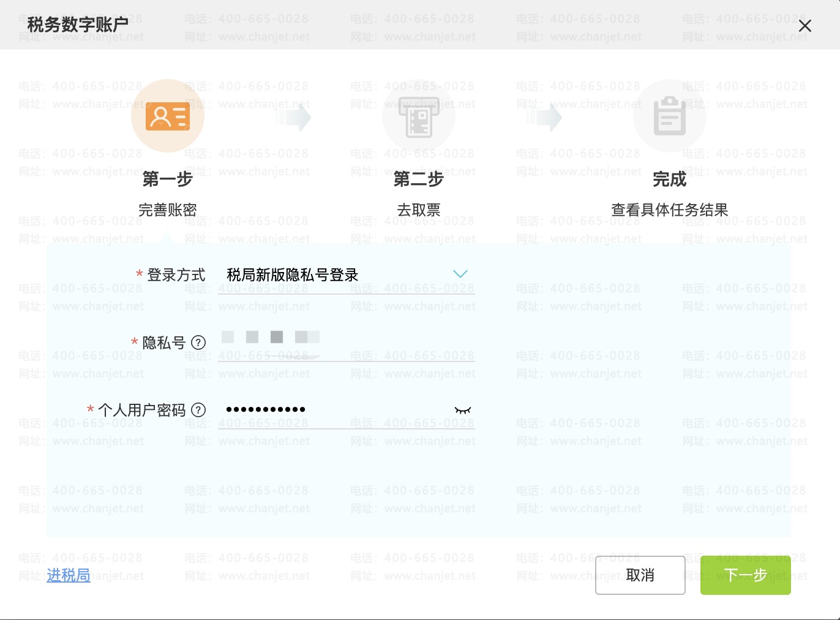This screenshot has height=620, width=840.
Task: Click the 去取票 step description
Action: coord(419,210)
